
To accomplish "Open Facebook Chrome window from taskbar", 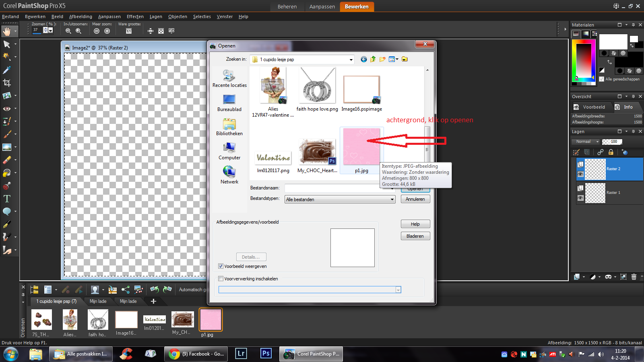I will coord(196,354).
